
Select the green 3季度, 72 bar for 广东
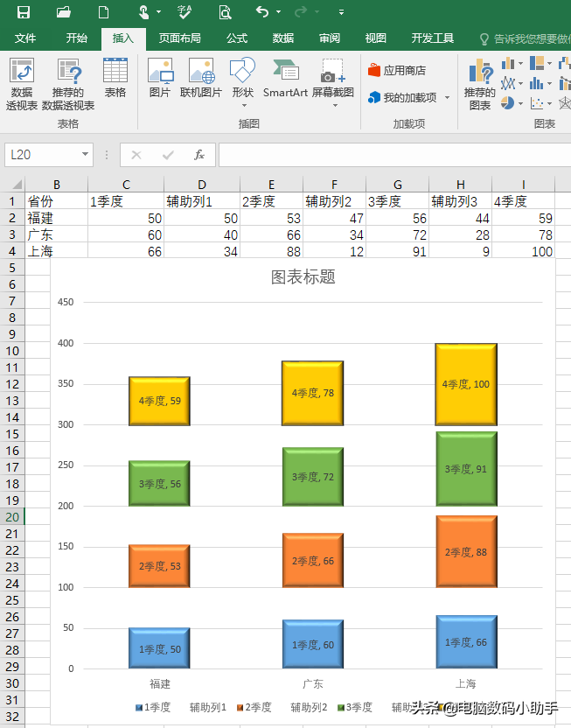(x=313, y=477)
